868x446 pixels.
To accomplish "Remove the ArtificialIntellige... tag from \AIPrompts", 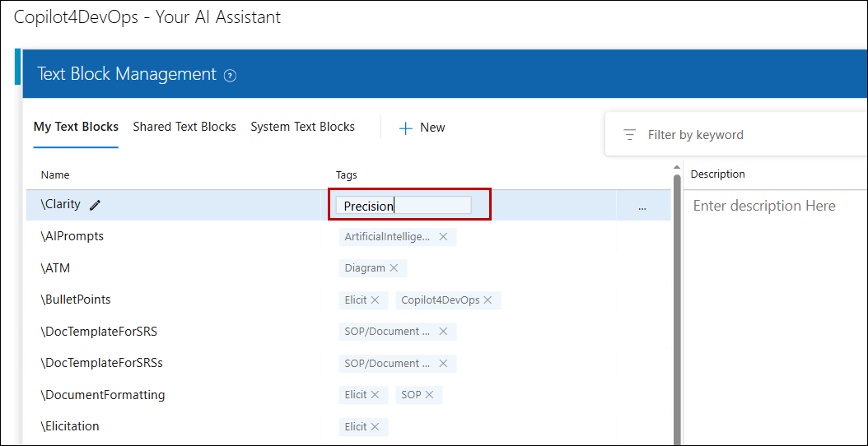I will click(x=443, y=237).
